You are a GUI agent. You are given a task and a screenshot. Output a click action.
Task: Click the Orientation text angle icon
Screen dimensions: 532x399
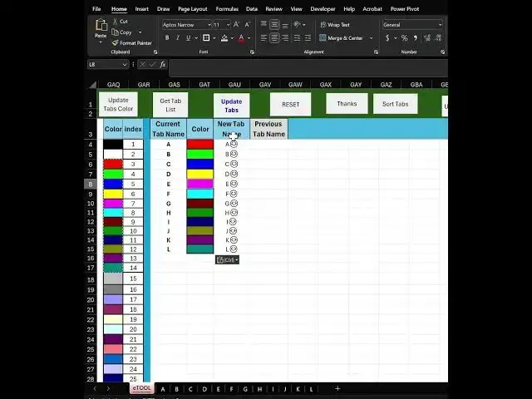[x=298, y=24]
